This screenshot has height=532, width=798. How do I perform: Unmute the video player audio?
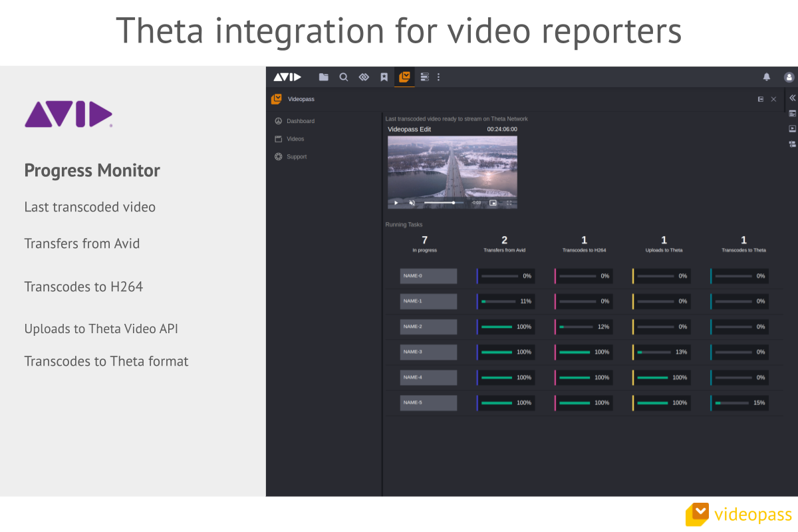click(x=412, y=202)
